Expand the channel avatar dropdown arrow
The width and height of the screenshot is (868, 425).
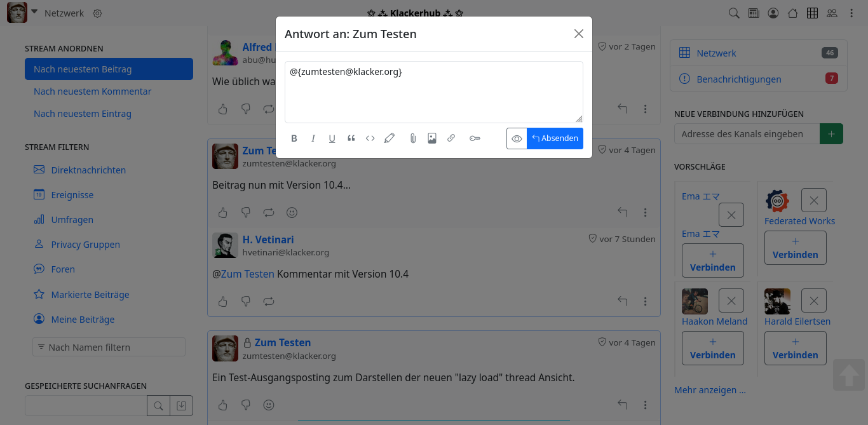(34, 12)
